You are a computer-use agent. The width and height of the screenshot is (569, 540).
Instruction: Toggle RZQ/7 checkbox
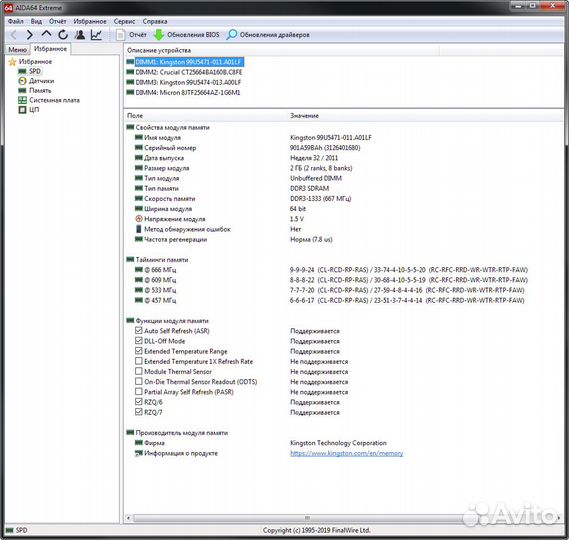[138, 412]
